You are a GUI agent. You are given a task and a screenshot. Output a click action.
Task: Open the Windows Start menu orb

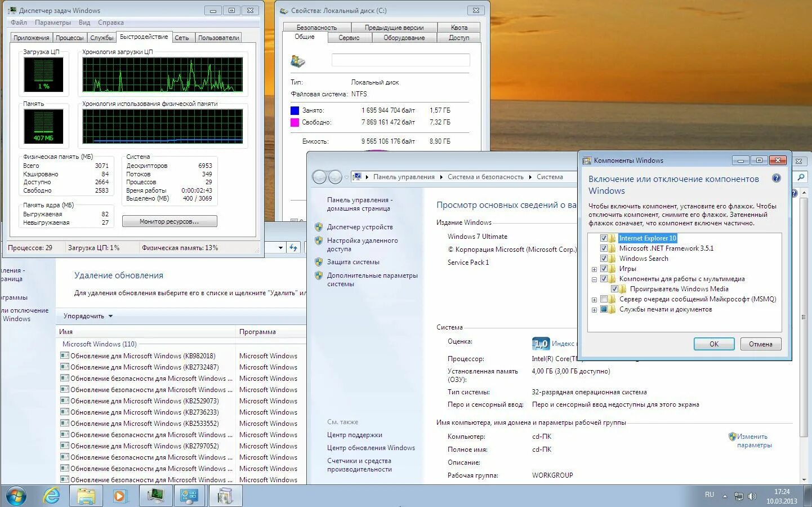(x=16, y=496)
